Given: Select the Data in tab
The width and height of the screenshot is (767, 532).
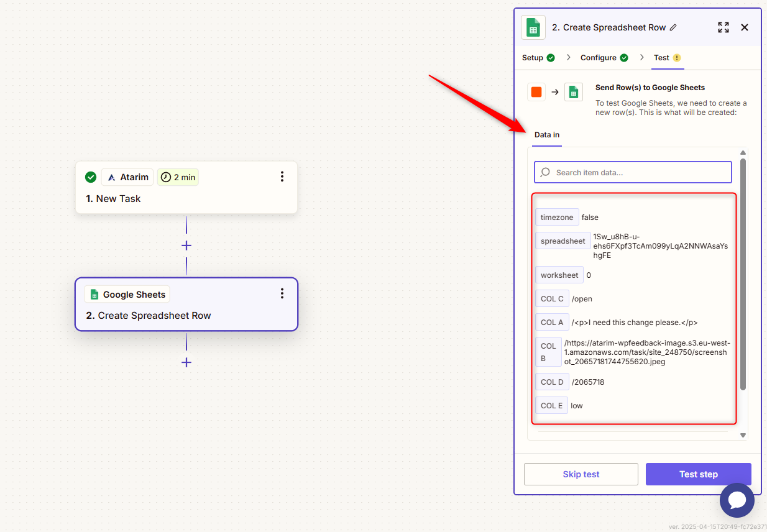Looking at the screenshot, I should pos(547,135).
